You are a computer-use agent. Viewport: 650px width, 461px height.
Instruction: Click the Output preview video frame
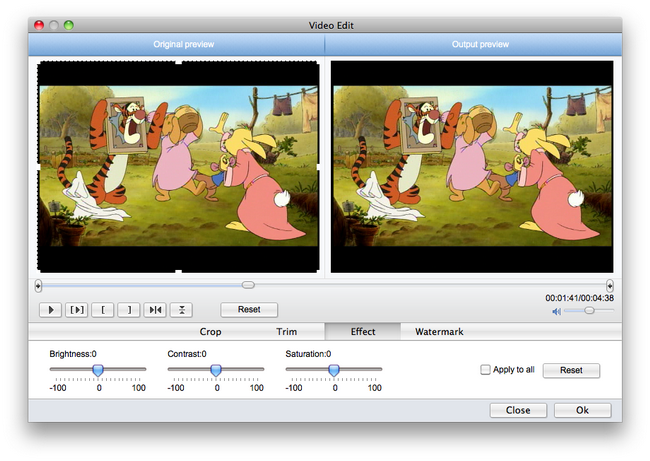pyautogui.click(x=472, y=166)
